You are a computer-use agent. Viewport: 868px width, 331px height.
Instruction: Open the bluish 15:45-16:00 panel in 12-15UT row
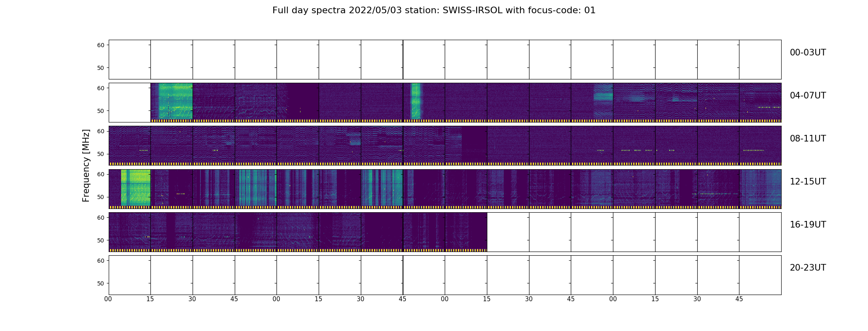coord(760,189)
